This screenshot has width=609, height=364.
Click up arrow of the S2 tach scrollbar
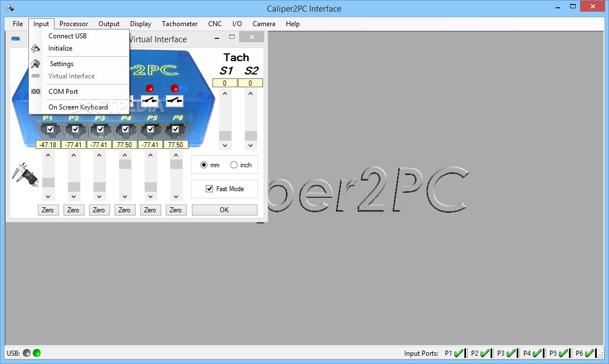[x=250, y=93]
